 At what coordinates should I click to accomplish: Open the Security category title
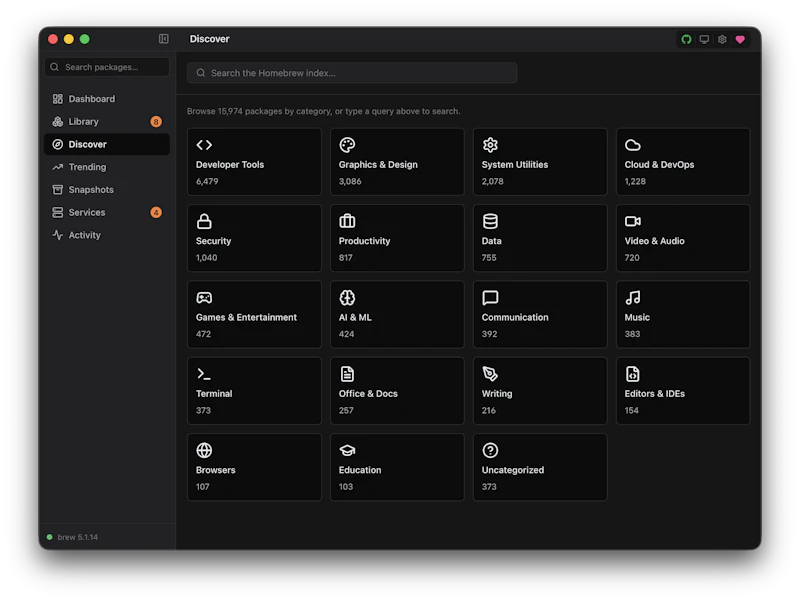coord(213,241)
